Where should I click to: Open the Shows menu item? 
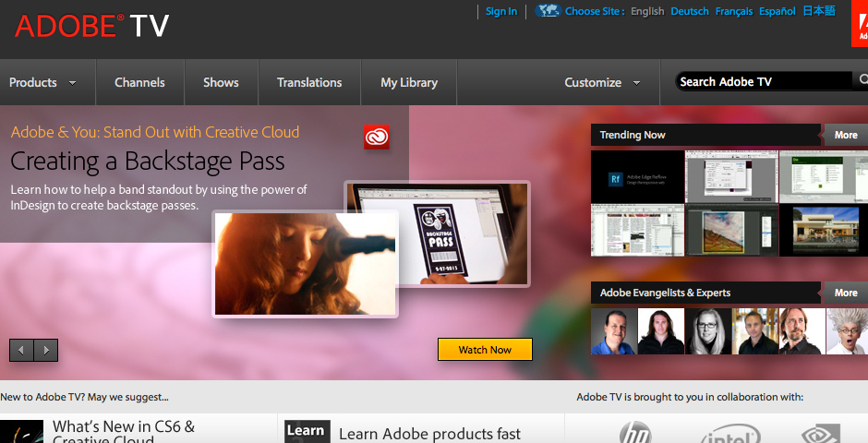coord(221,82)
